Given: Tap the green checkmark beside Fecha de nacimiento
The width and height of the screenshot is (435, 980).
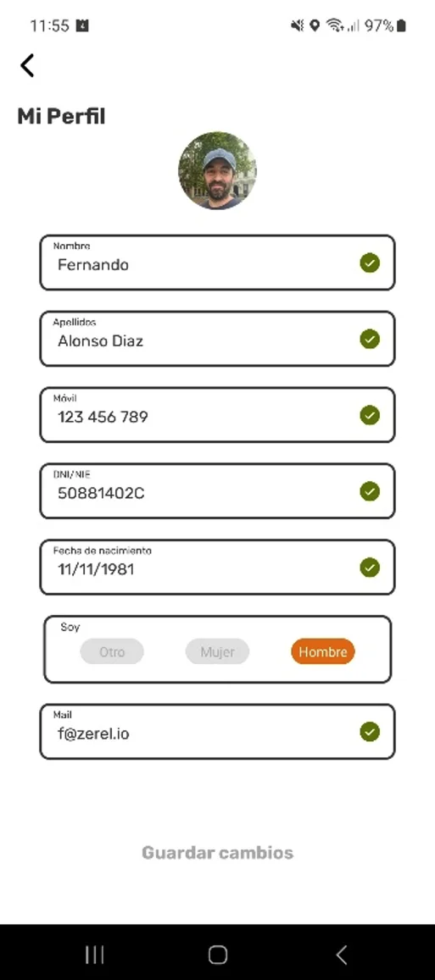Looking at the screenshot, I should coord(370,568).
